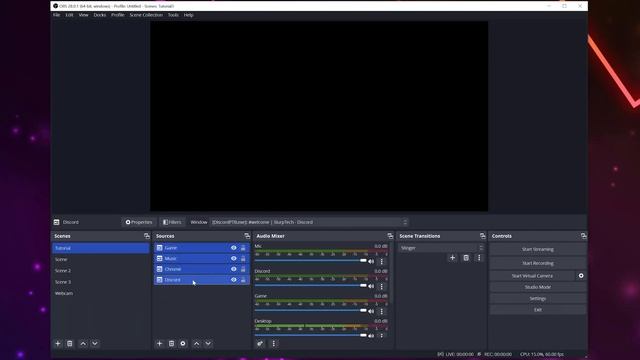Click Exit in Controls panel

click(x=538, y=310)
